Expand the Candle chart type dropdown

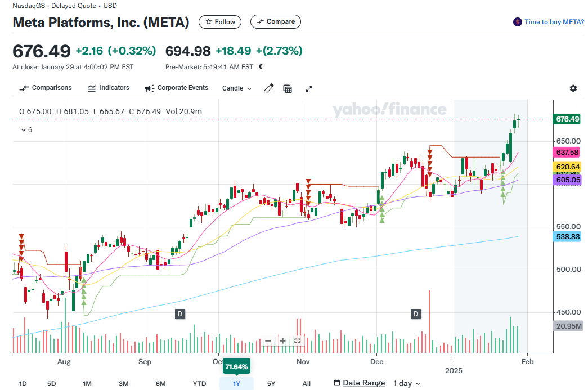[237, 88]
